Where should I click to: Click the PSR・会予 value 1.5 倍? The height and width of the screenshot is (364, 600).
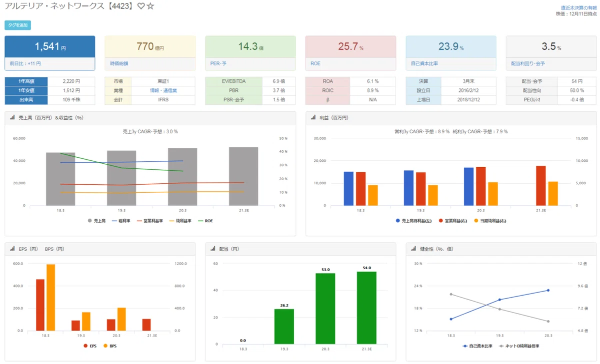click(x=278, y=100)
